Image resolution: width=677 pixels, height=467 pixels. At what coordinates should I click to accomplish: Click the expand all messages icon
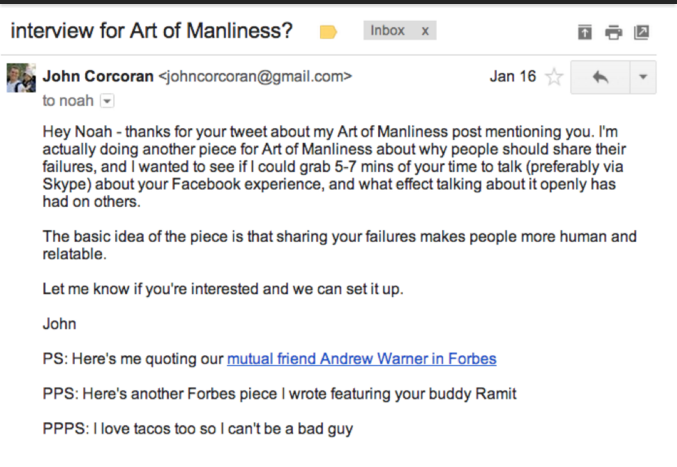585,32
